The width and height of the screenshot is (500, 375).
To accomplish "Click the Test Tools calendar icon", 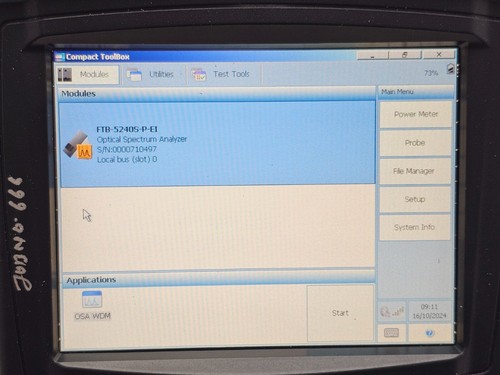I will (199, 75).
